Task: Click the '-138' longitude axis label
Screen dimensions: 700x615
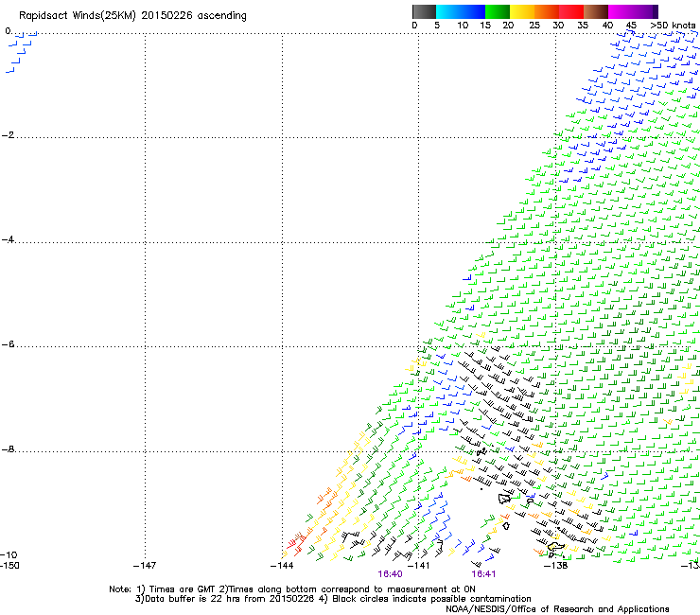Action: (556, 566)
